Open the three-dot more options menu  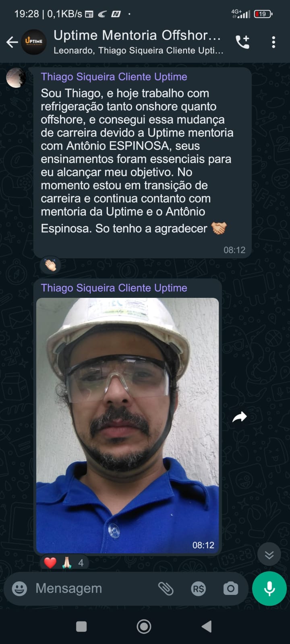[273, 42]
